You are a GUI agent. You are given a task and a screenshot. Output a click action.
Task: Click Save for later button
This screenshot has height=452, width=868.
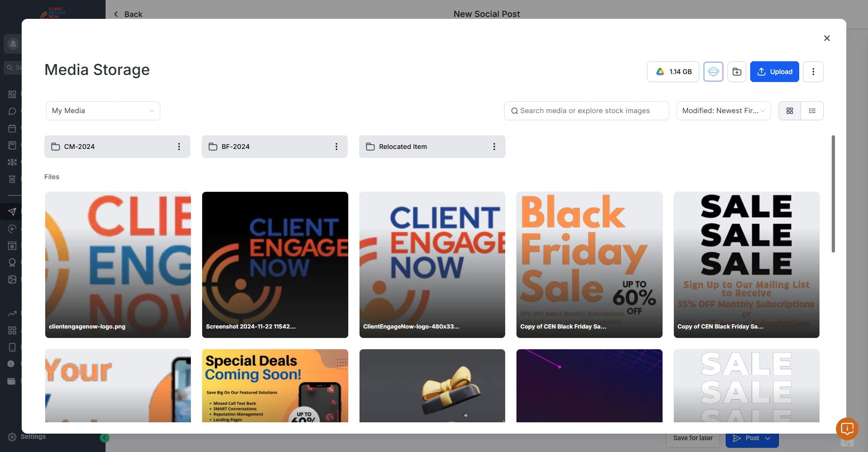(x=693, y=438)
